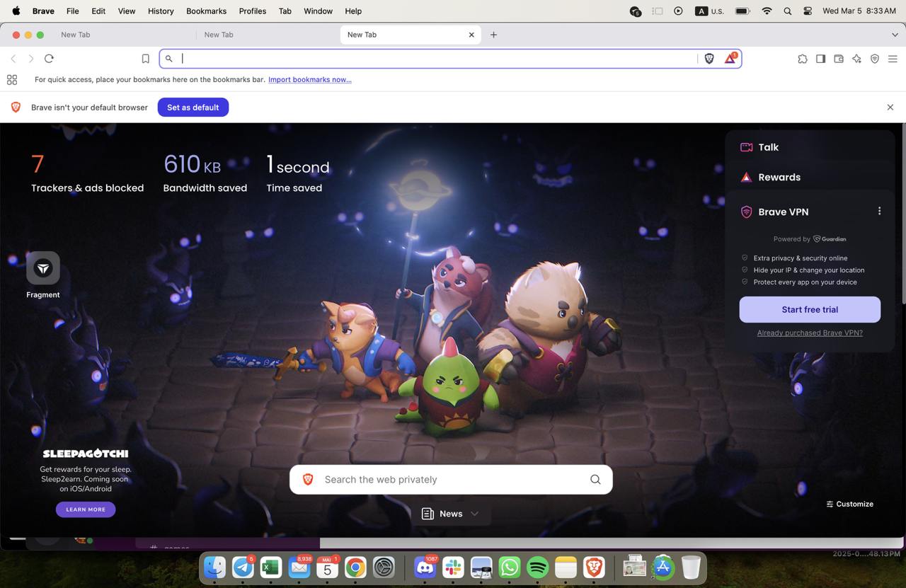Open Brave Wallet from the toolbar
The image size is (906, 588).
click(x=839, y=59)
